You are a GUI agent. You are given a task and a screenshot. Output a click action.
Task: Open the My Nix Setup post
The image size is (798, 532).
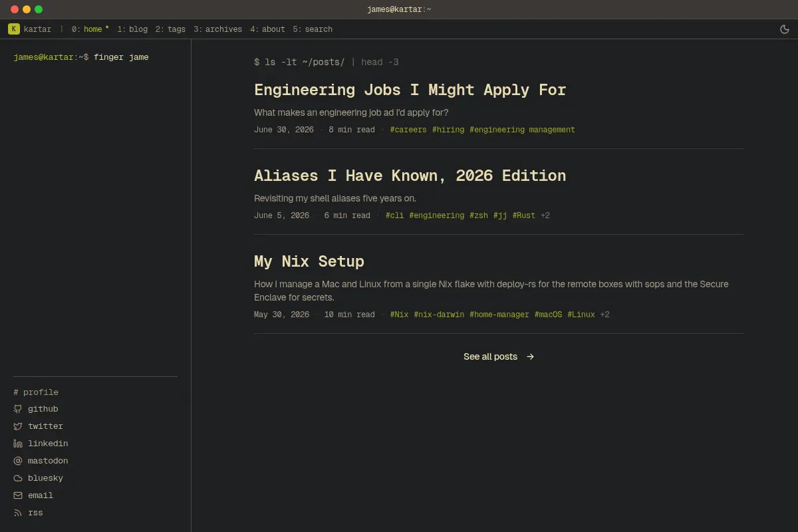[x=309, y=261]
